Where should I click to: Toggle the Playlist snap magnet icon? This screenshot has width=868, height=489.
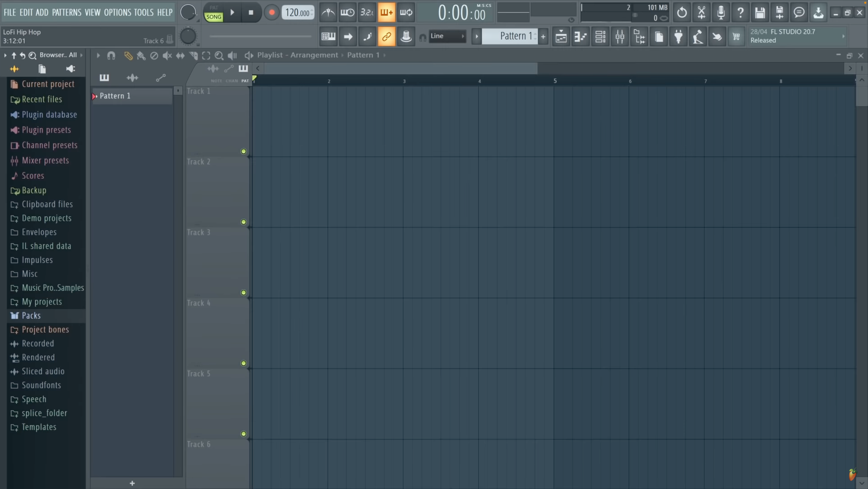tap(111, 55)
